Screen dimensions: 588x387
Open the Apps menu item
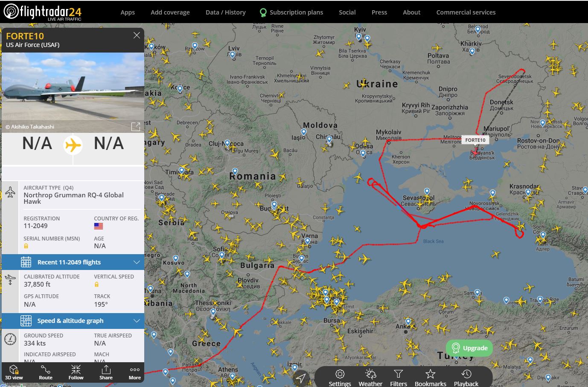(x=128, y=12)
